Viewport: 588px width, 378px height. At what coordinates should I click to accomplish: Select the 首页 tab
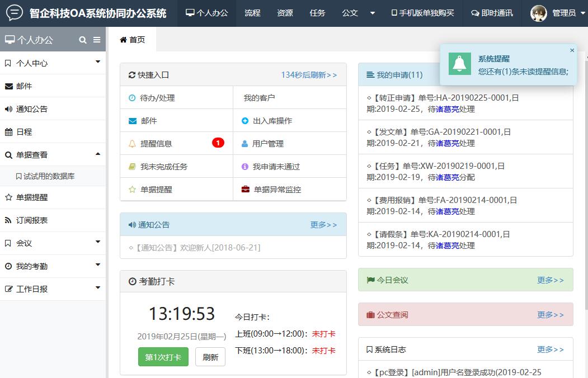pyautogui.click(x=133, y=40)
